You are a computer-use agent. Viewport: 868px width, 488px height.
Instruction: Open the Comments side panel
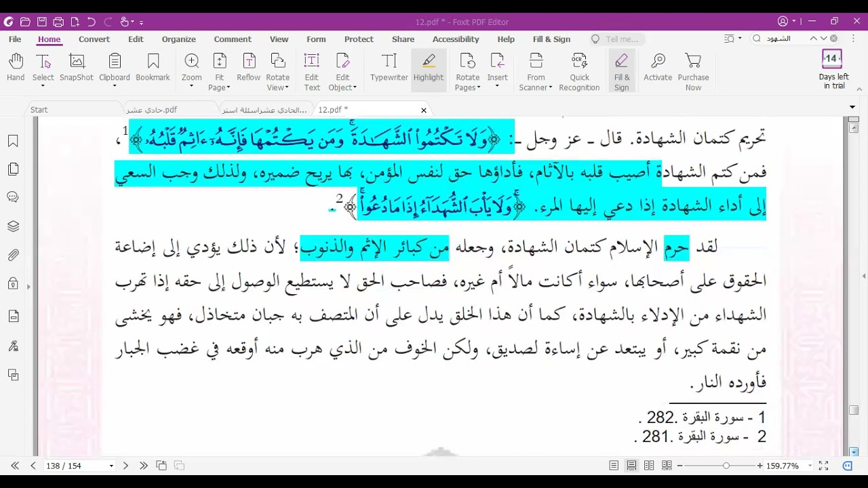coord(13,197)
